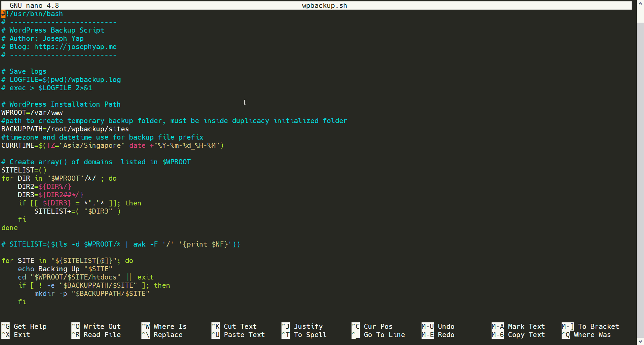Click the Get Help shortcut
Viewport: 644px width, 345px height.
(x=30, y=326)
